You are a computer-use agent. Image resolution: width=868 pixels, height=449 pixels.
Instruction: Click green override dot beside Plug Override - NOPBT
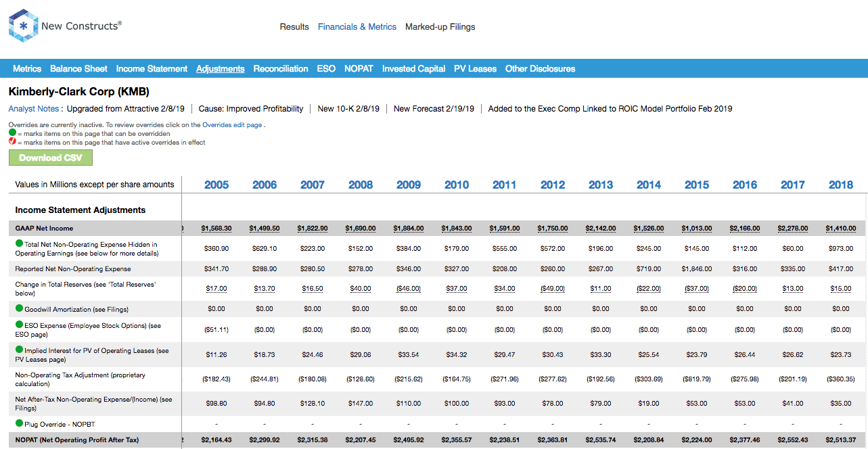tap(19, 423)
